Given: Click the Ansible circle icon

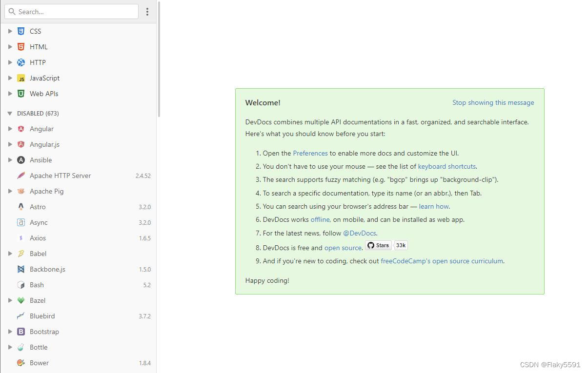Looking at the screenshot, I should [21, 160].
